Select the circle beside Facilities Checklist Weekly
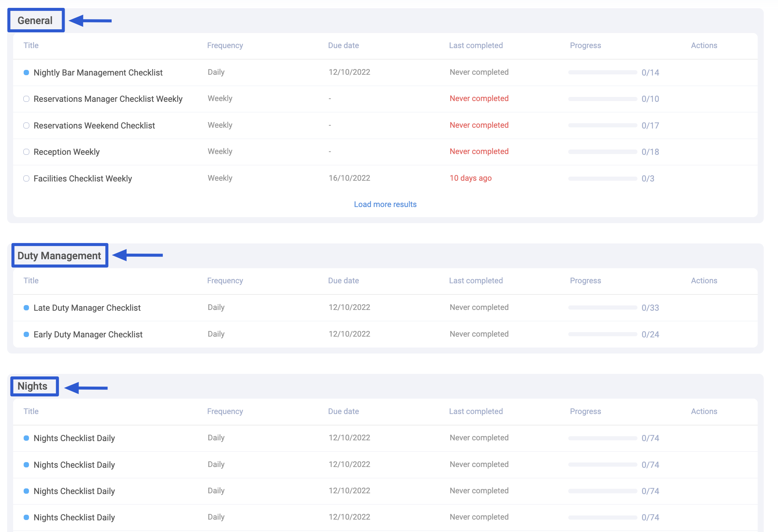Viewport: 778px width, 532px height. point(26,178)
